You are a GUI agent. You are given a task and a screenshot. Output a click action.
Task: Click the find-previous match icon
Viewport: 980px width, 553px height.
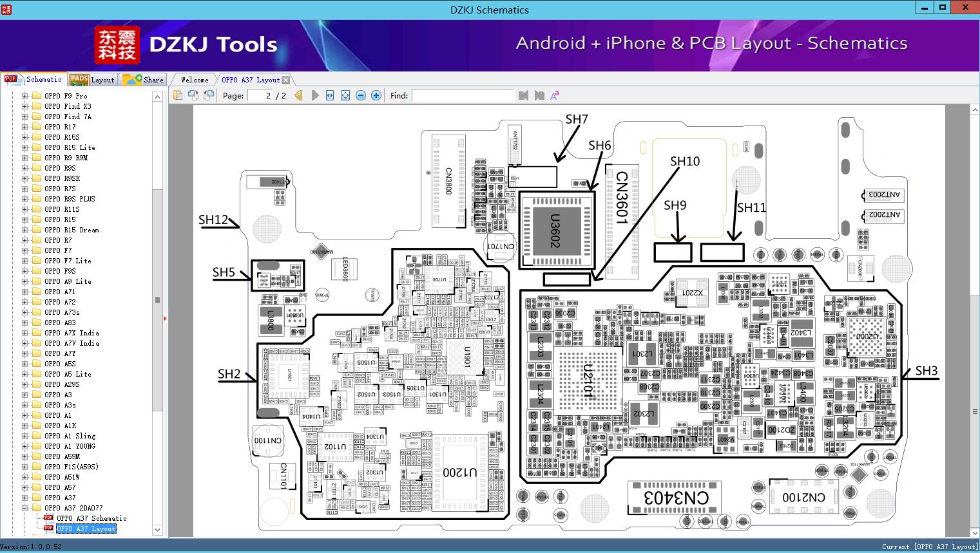point(523,95)
